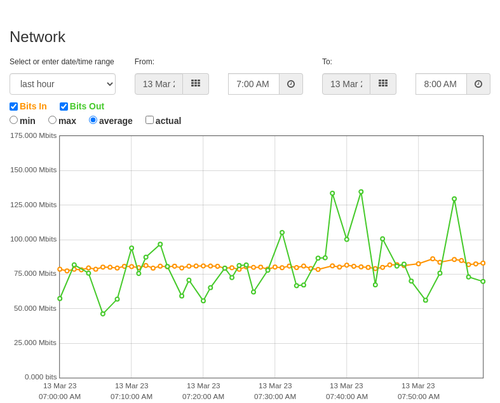This screenshot has width=500, height=403.
Task: Click the '25.000 Mbits' y-axis label
Action: pos(35,343)
